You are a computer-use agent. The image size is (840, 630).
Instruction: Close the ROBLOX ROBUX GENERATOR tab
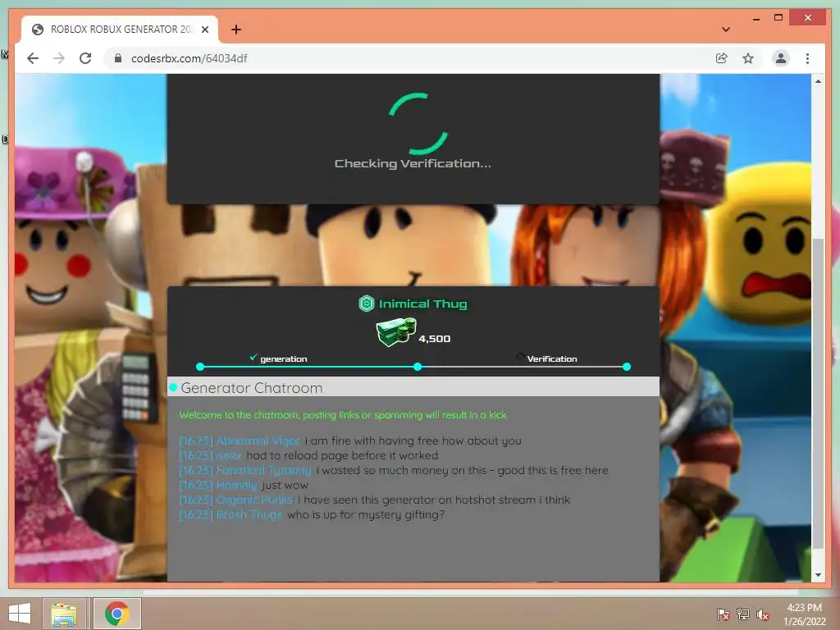pyautogui.click(x=204, y=30)
